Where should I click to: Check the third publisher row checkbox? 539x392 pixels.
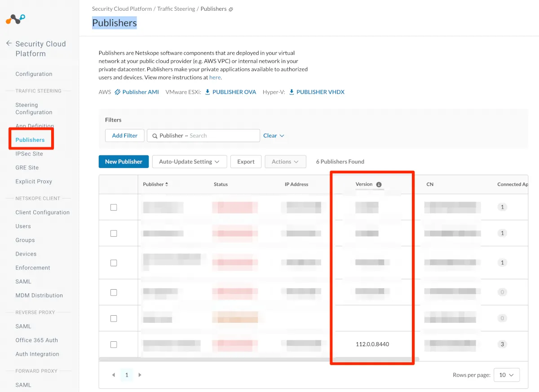click(114, 263)
